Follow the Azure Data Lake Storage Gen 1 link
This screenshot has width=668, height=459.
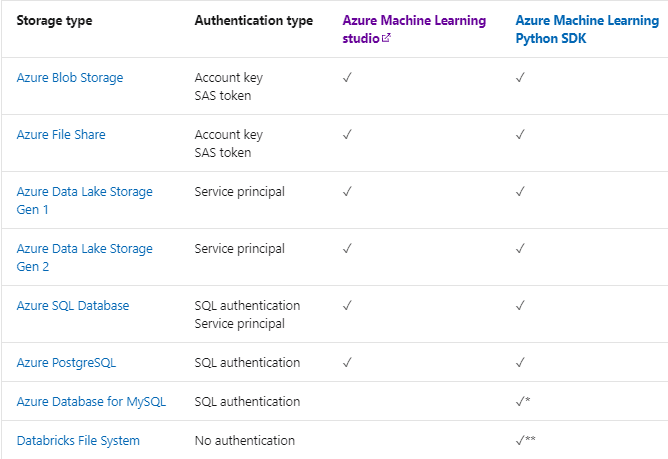(84, 200)
